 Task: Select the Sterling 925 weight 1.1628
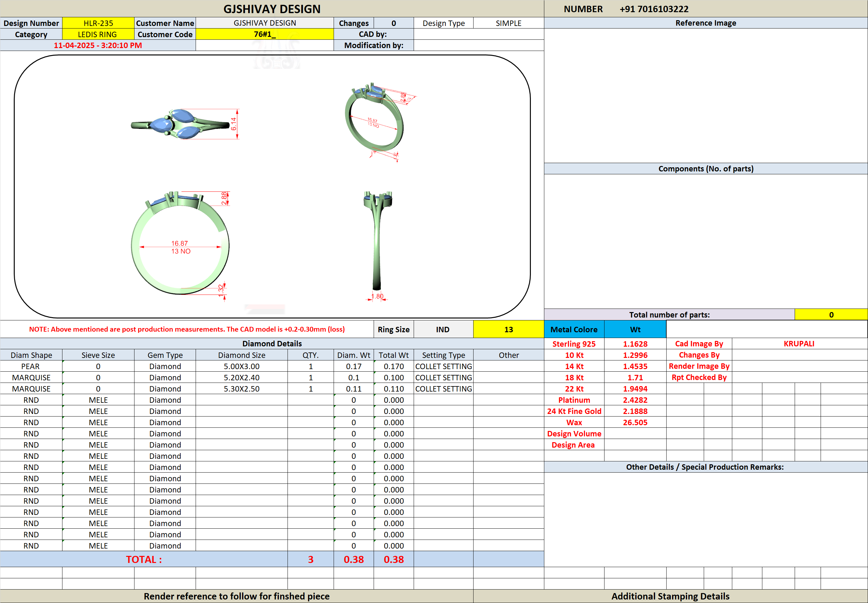[635, 344]
